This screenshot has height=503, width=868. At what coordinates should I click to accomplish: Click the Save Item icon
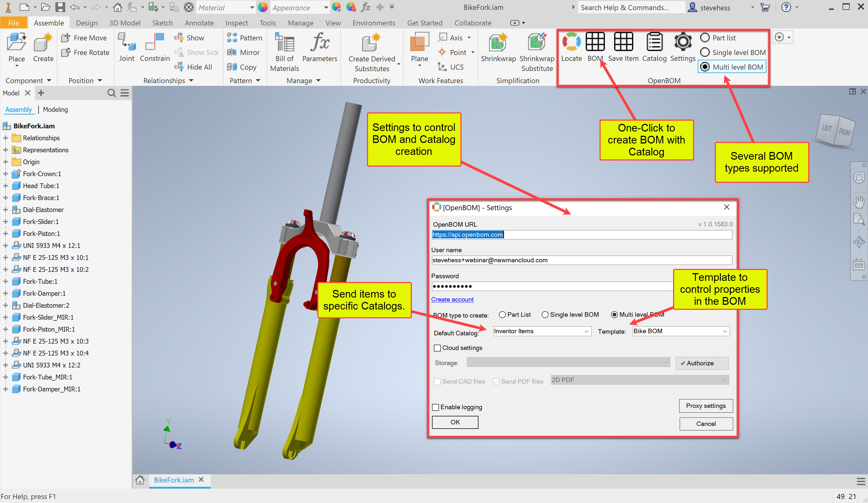(623, 42)
